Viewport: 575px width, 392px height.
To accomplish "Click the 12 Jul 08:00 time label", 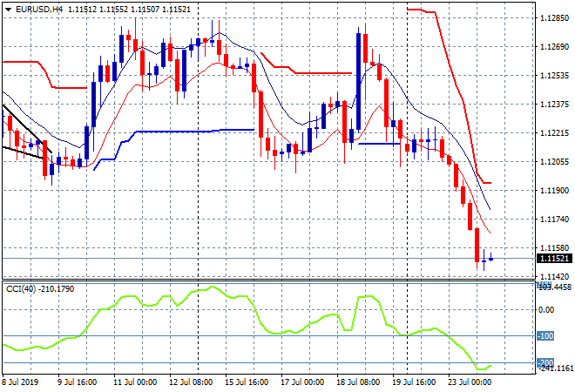I will pyautogui.click(x=191, y=382).
